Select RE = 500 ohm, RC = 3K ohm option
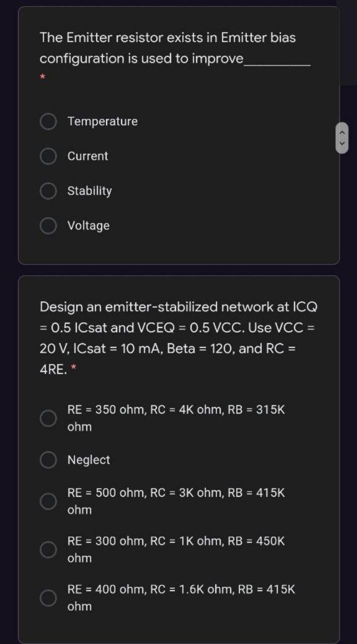 pos(49,501)
